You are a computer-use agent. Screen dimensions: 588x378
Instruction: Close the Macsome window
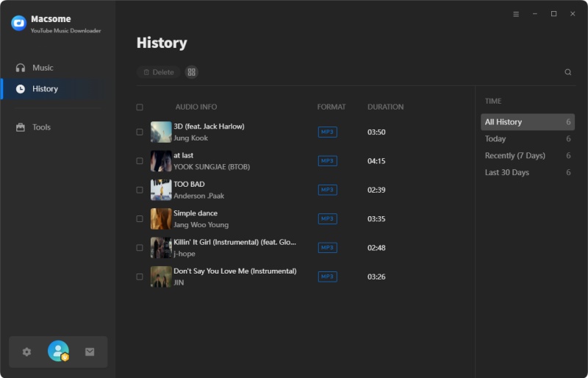click(x=573, y=14)
